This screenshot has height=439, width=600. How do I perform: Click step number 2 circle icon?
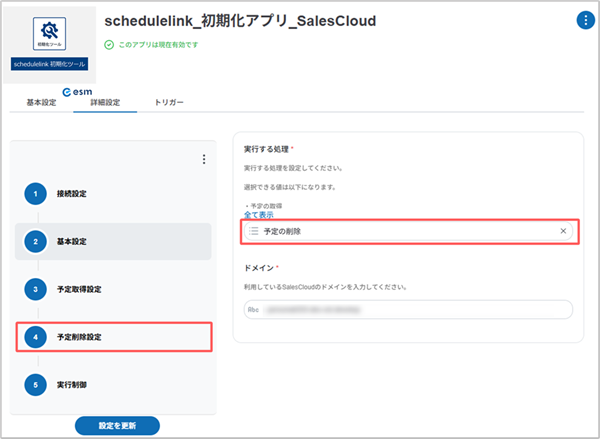point(35,241)
